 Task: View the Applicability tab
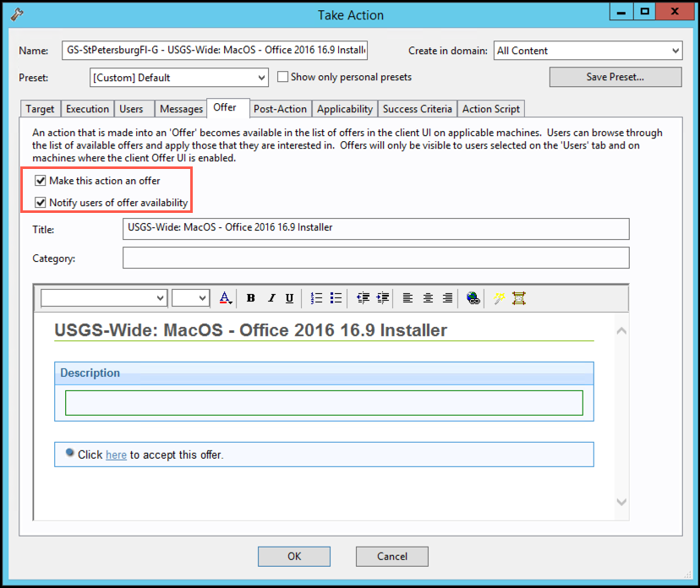pos(345,109)
